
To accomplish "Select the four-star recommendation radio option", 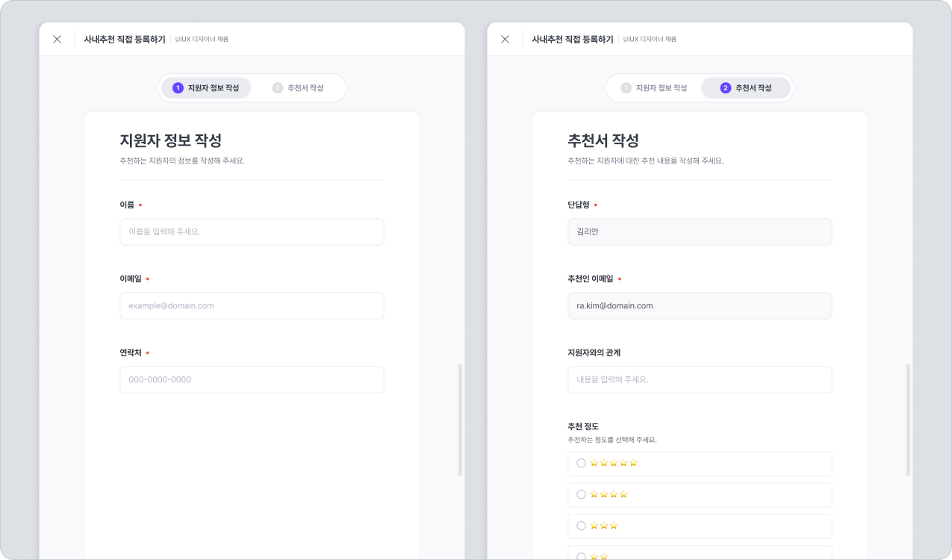I will [x=700, y=494].
